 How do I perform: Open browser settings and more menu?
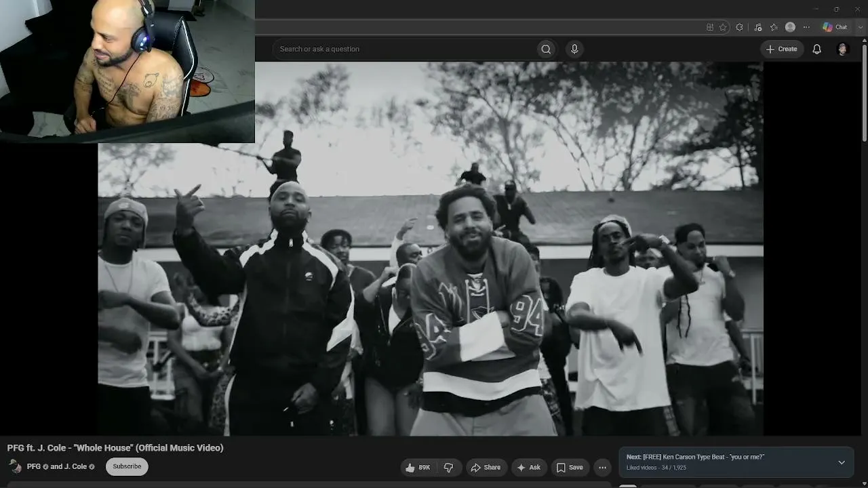[806, 27]
